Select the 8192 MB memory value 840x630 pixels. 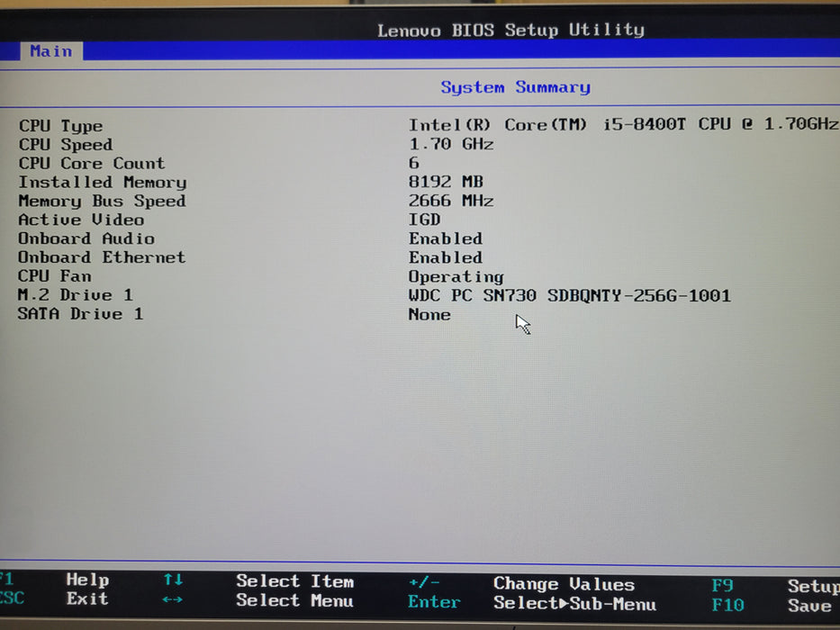(446, 182)
